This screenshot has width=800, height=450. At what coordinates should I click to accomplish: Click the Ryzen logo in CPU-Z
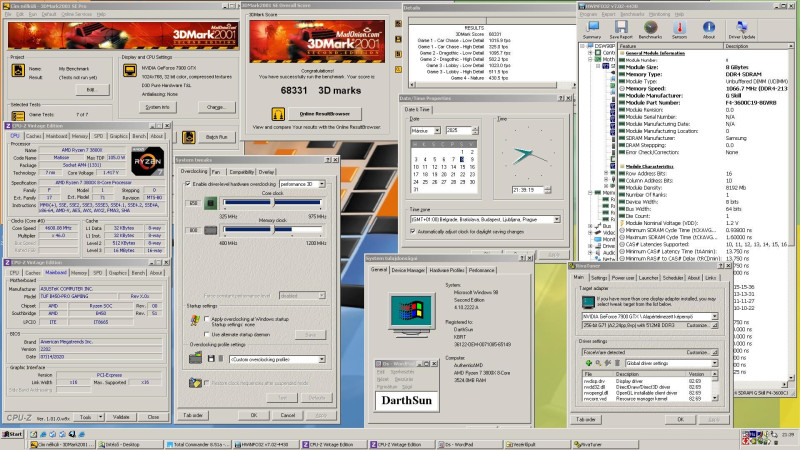coord(147,162)
